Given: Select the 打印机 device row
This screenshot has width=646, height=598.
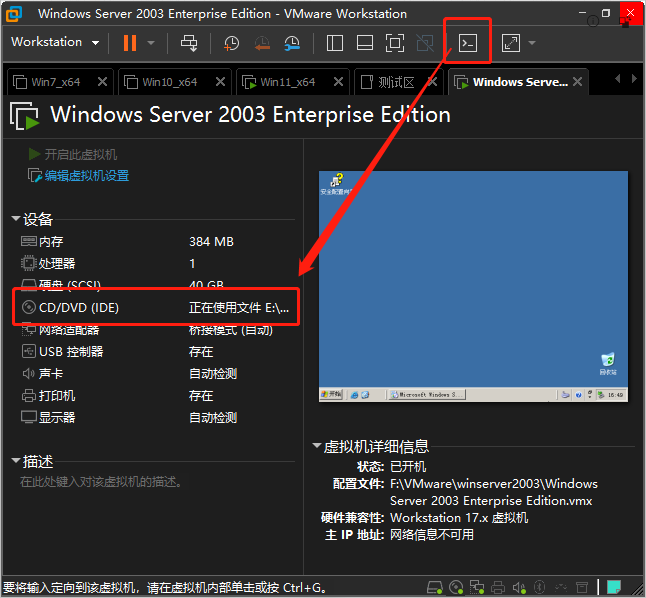Looking at the screenshot, I should pos(157,396).
